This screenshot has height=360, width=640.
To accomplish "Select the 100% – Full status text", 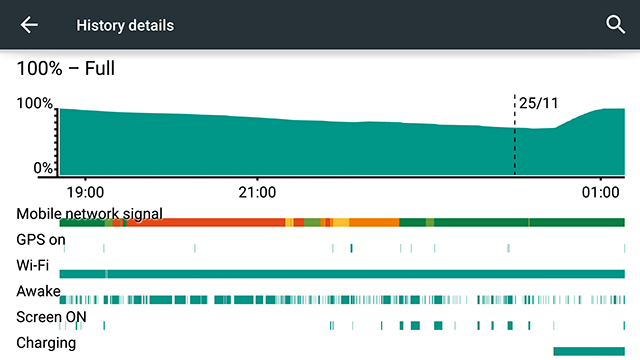I will tap(65, 68).
